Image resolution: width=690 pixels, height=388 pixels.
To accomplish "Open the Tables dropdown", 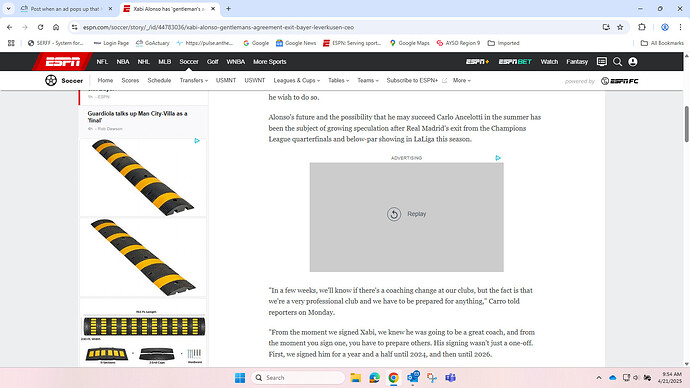I will [x=338, y=81].
